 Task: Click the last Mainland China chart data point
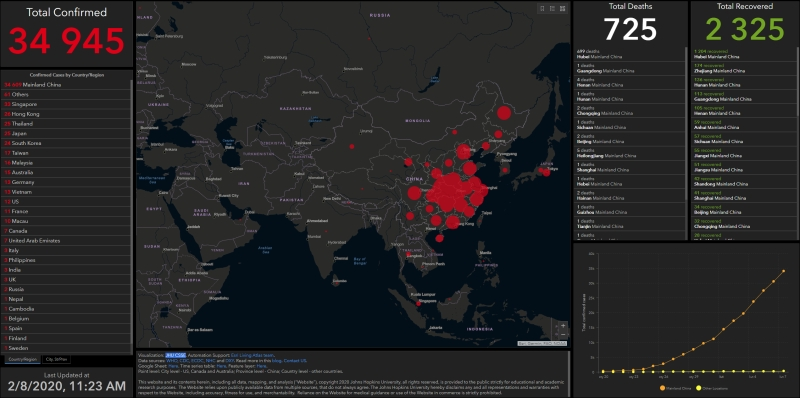tap(783, 271)
